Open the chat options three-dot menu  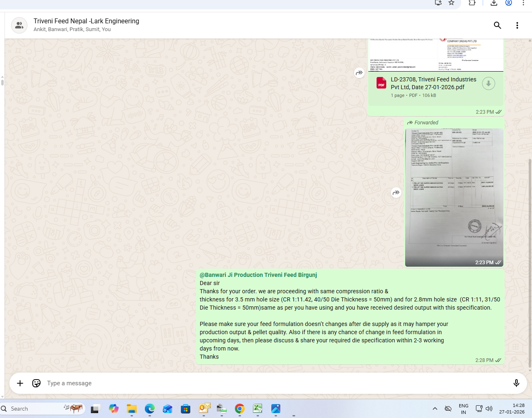517,25
